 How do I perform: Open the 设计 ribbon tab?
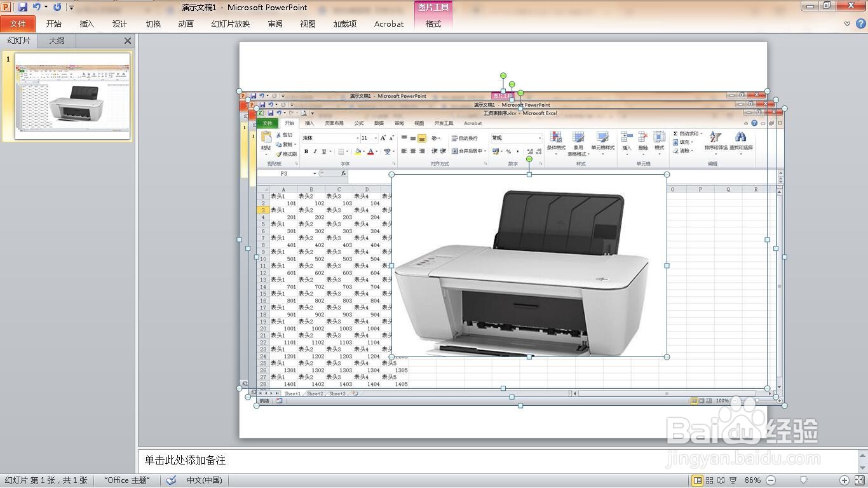click(120, 24)
